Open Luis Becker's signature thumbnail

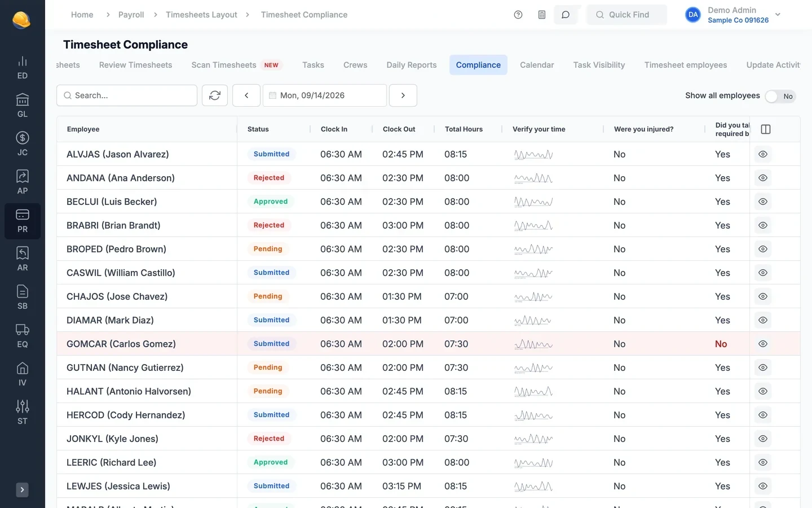coord(533,202)
